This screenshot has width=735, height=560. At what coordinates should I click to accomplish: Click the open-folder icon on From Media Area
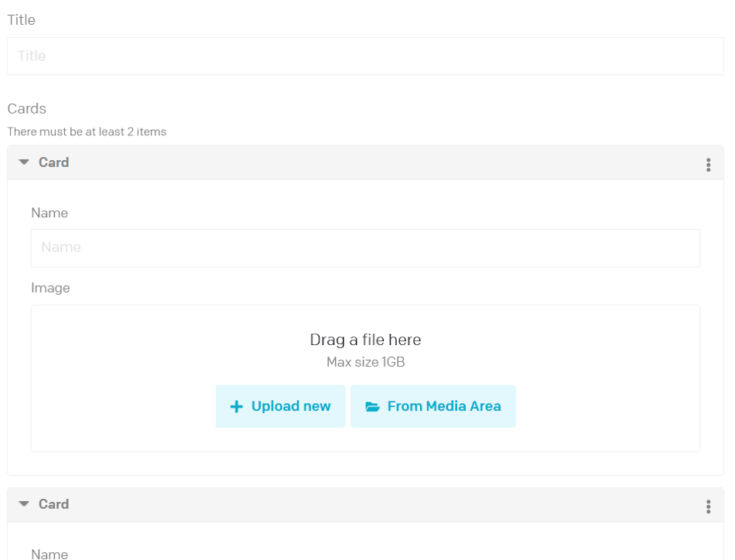[373, 407]
